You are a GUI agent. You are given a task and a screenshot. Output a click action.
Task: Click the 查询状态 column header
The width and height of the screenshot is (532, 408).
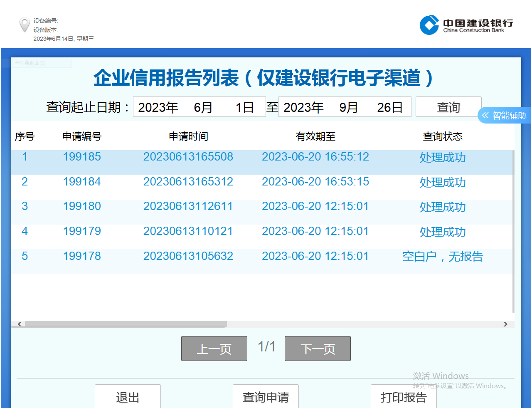[x=443, y=136]
